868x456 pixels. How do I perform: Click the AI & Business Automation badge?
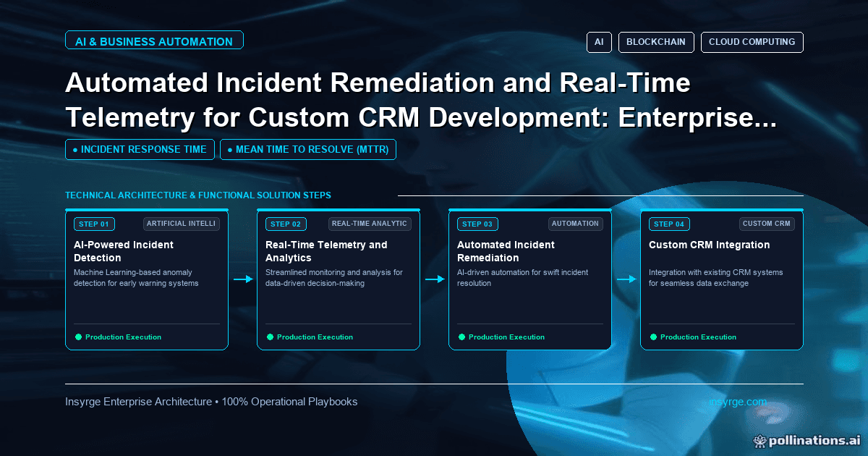154,41
